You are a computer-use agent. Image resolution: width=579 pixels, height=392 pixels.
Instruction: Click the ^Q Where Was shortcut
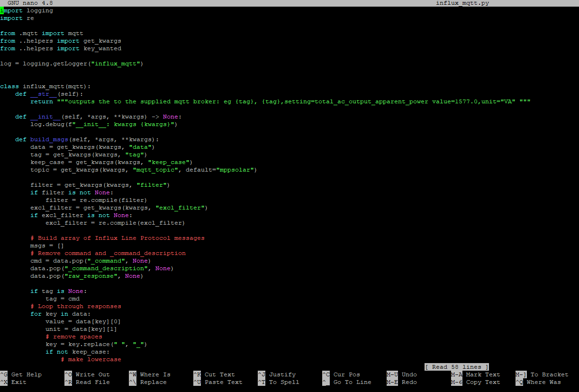pos(538,382)
